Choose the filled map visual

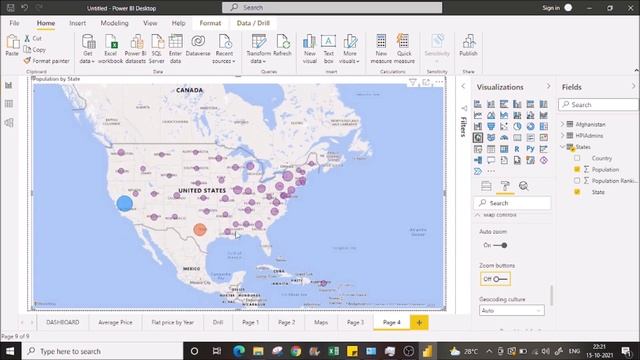[x=491, y=138]
